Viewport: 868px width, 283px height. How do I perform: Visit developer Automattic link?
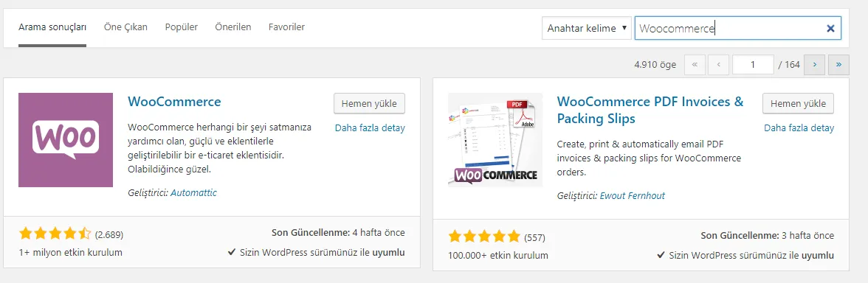click(x=193, y=193)
